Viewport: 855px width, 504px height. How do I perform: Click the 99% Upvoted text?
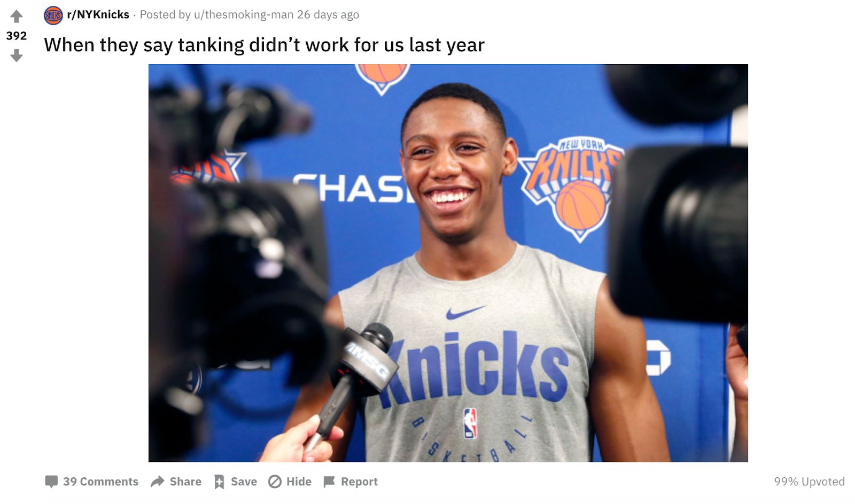pos(809,482)
